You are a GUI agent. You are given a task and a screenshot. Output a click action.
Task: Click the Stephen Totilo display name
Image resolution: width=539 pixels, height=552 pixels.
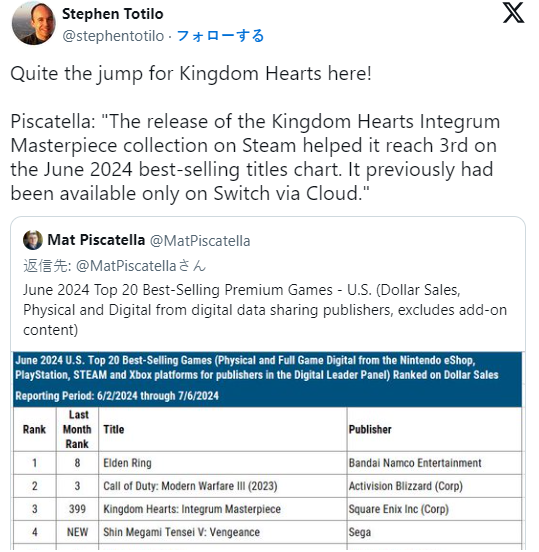tap(113, 14)
